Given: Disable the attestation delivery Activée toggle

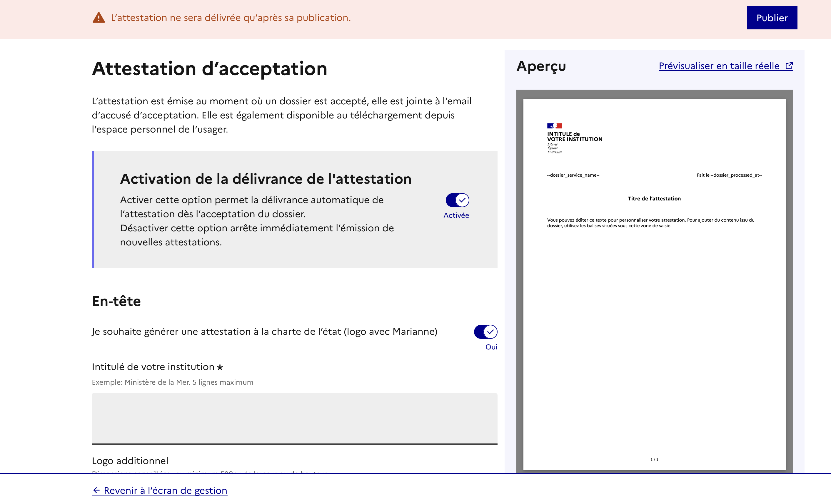Looking at the screenshot, I should [457, 200].
